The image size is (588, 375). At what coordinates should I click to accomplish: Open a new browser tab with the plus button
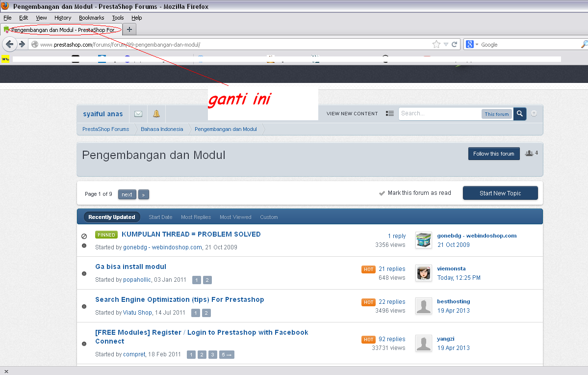pos(129,29)
